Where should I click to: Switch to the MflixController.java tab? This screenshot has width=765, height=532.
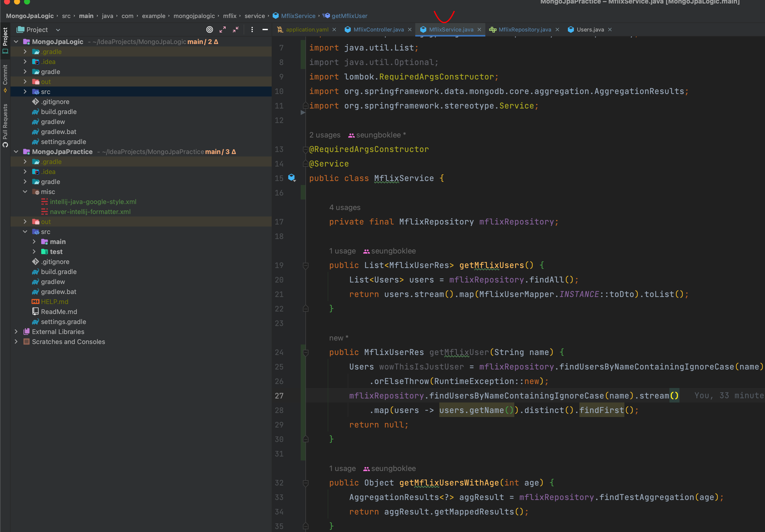[x=378, y=30]
